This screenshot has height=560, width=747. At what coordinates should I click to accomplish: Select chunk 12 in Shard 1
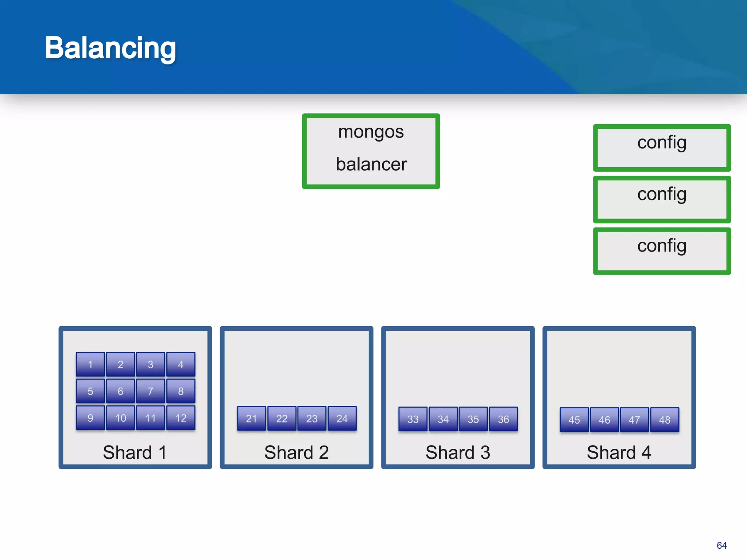click(x=181, y=418)
